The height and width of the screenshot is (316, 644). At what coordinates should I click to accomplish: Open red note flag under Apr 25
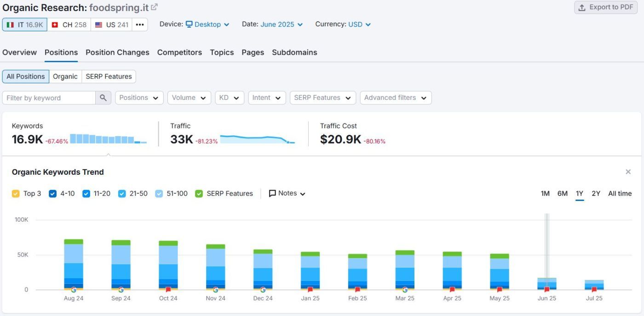coord(452,289)
